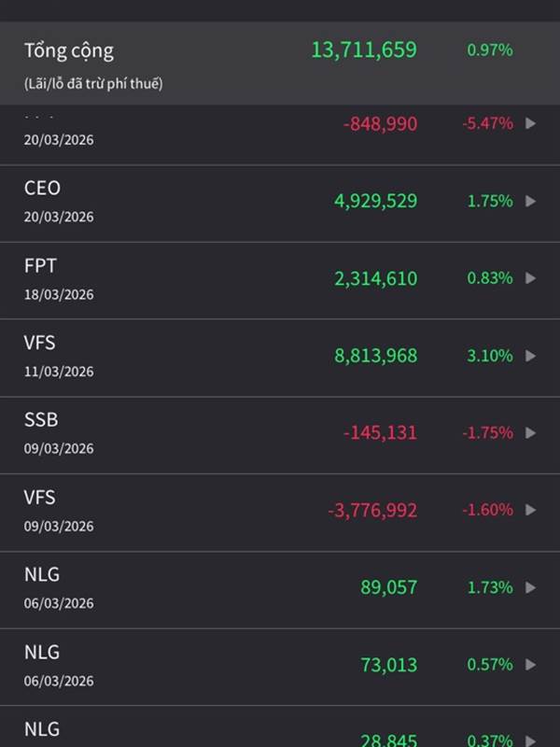
Task: Open the FPT row disclosure arrow
Action: point(531,278)
